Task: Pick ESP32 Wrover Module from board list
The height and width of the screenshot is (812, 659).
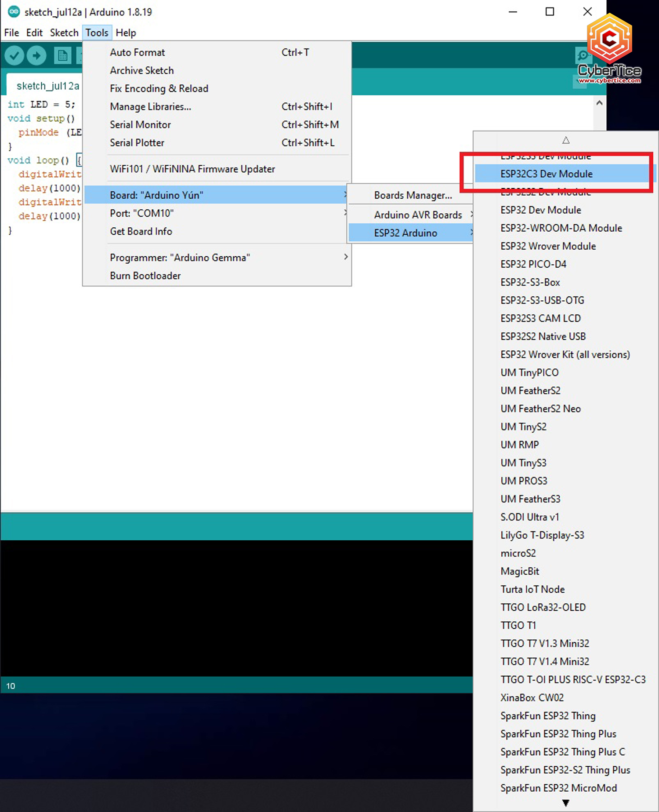Action: click(548, 246)
